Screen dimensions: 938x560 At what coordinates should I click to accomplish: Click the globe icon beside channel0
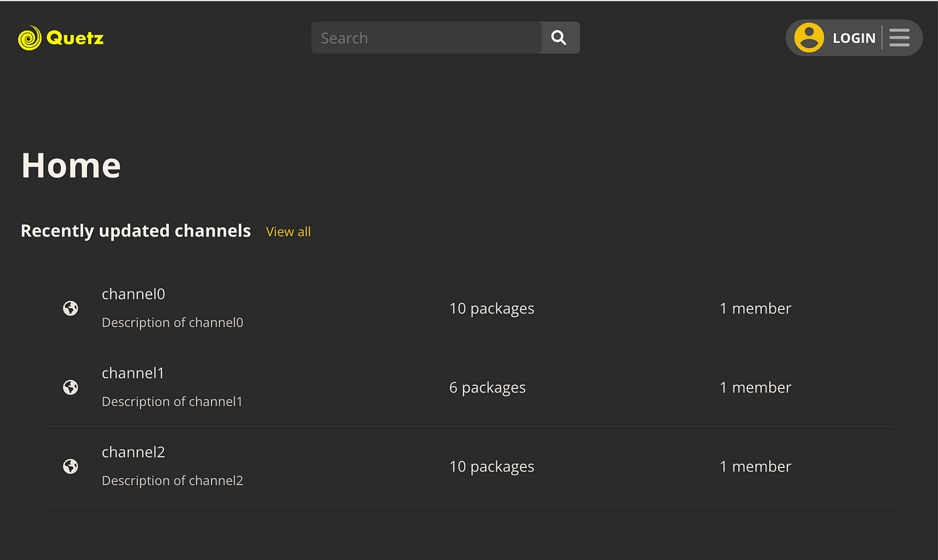(70, 308)
